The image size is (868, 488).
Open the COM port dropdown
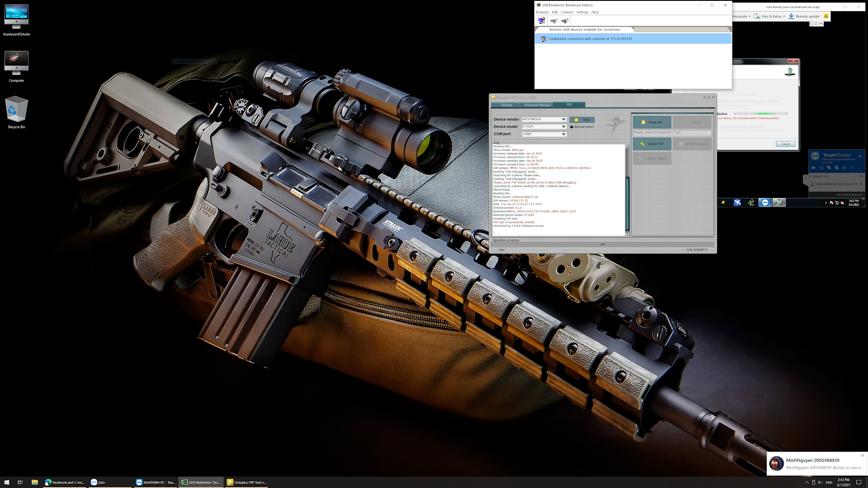[564, 134]
